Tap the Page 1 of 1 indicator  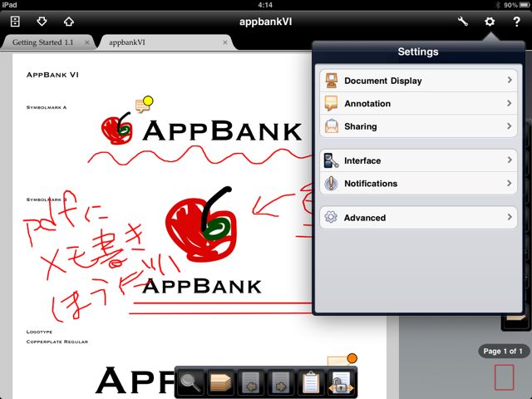pos(503,351)
